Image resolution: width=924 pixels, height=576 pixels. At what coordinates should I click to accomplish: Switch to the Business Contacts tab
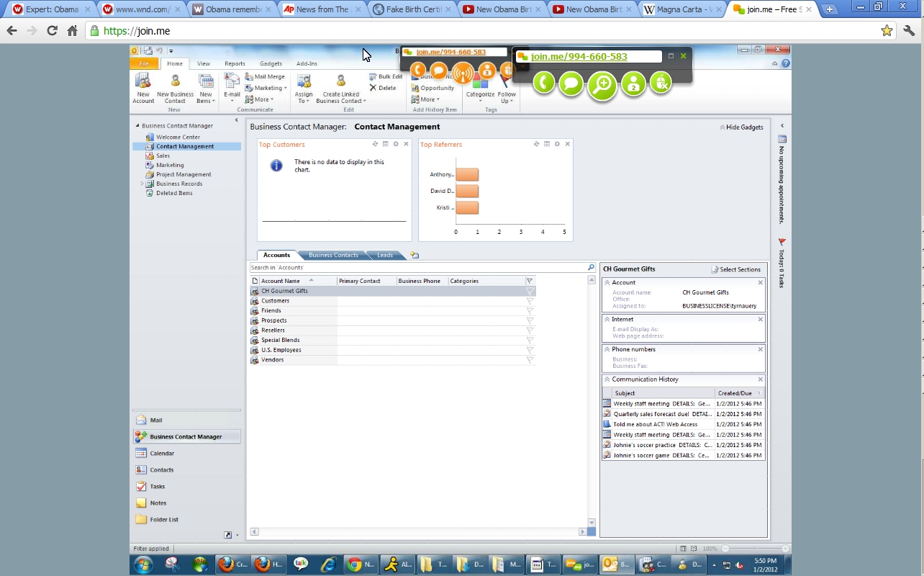pos(333,255)
